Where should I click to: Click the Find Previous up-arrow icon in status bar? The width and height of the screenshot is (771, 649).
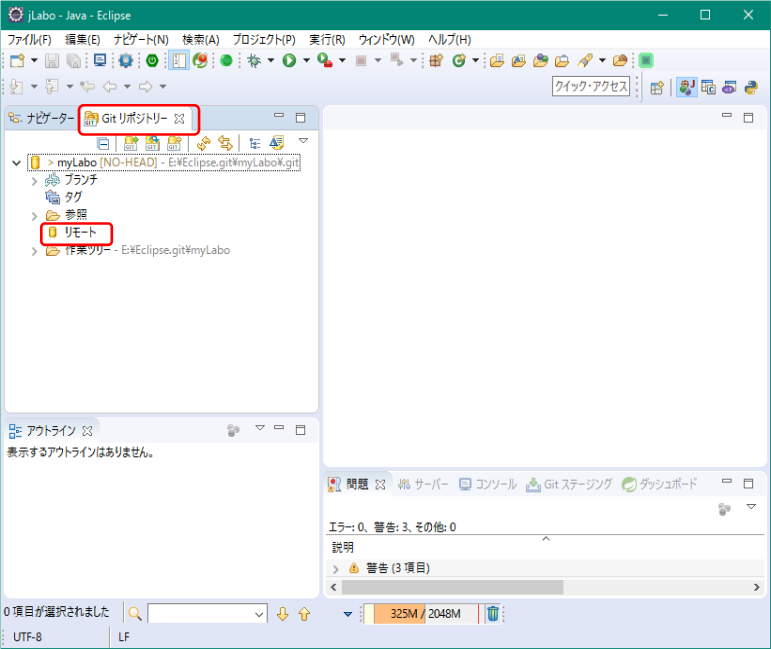pos(304,614)
